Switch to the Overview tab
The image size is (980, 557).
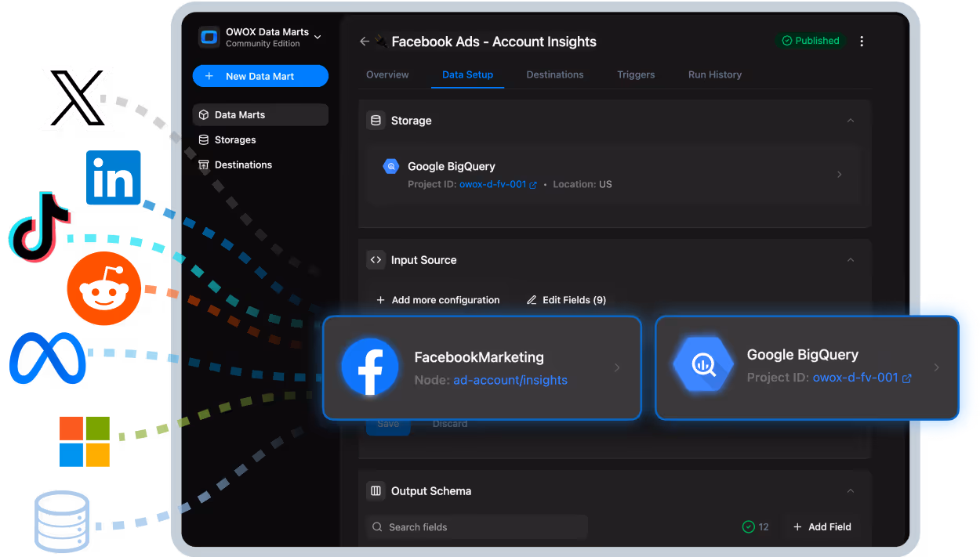[387, 74]
